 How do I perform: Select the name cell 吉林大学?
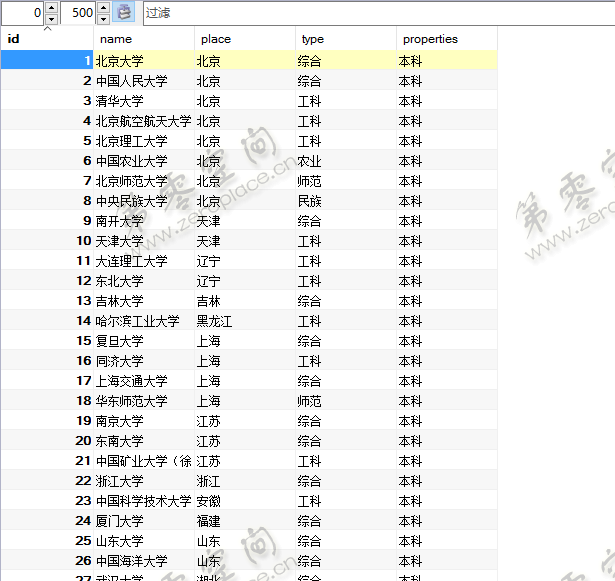[x=144, y=301]
